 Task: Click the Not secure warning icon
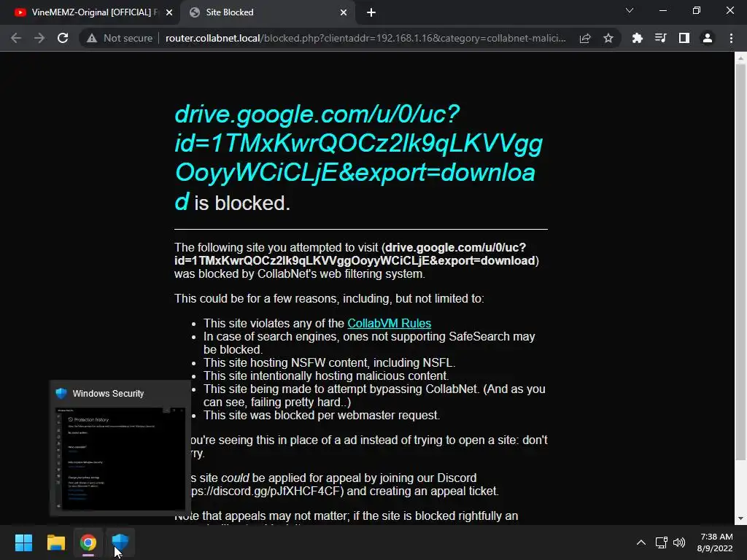92,38
